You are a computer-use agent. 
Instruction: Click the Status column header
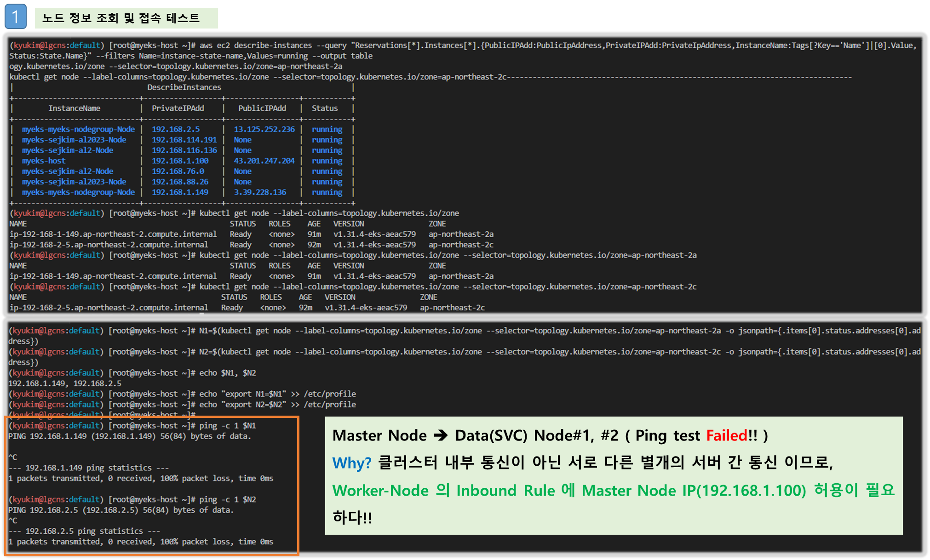tap(324, 109)
